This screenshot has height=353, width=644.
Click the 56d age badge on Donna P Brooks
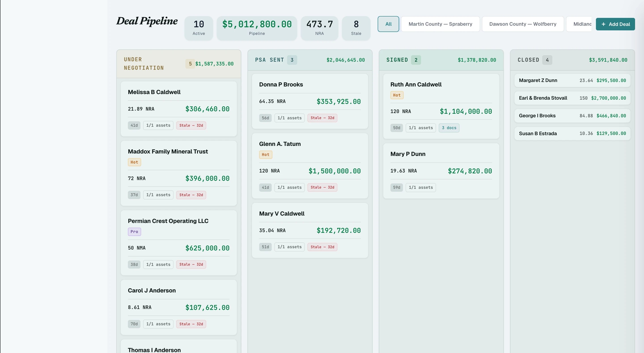265,118
